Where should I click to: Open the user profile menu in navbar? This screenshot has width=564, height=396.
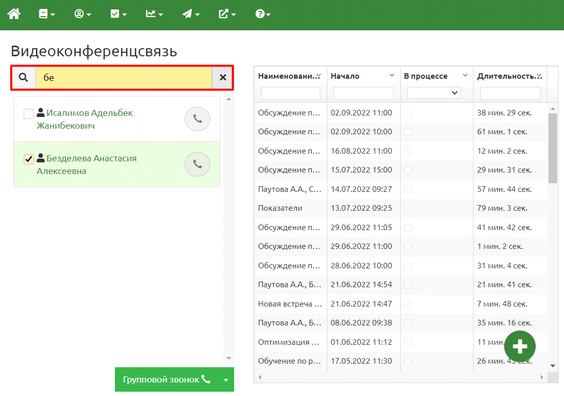pyautogui.click(x=82, y=14)
